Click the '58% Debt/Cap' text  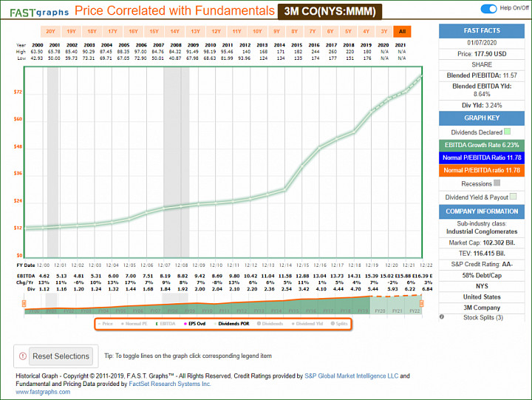482,275
